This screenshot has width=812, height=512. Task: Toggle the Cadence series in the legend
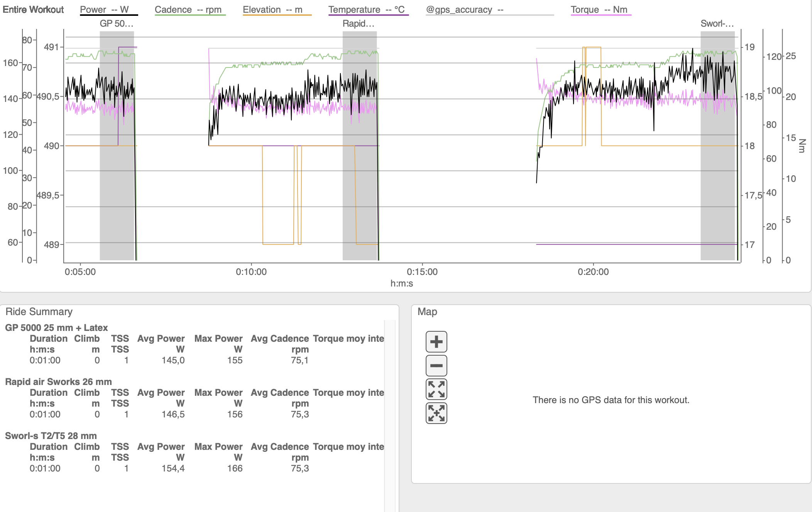click(188, 10)
